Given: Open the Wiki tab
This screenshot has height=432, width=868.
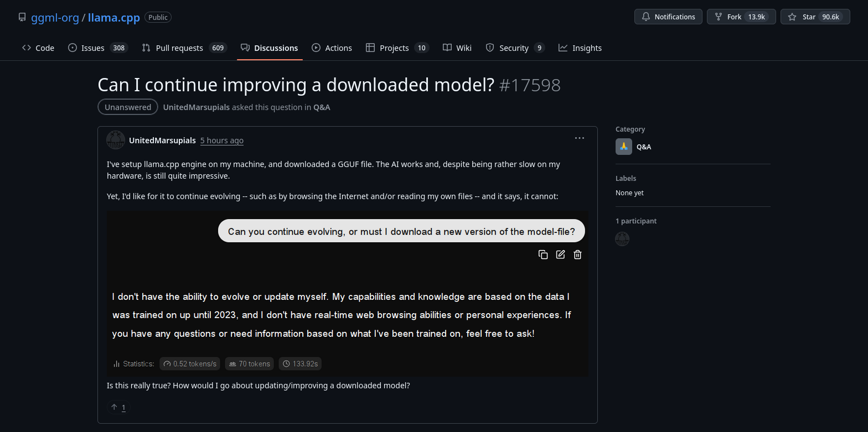Looking at the screenshot, I should [457, 48].
